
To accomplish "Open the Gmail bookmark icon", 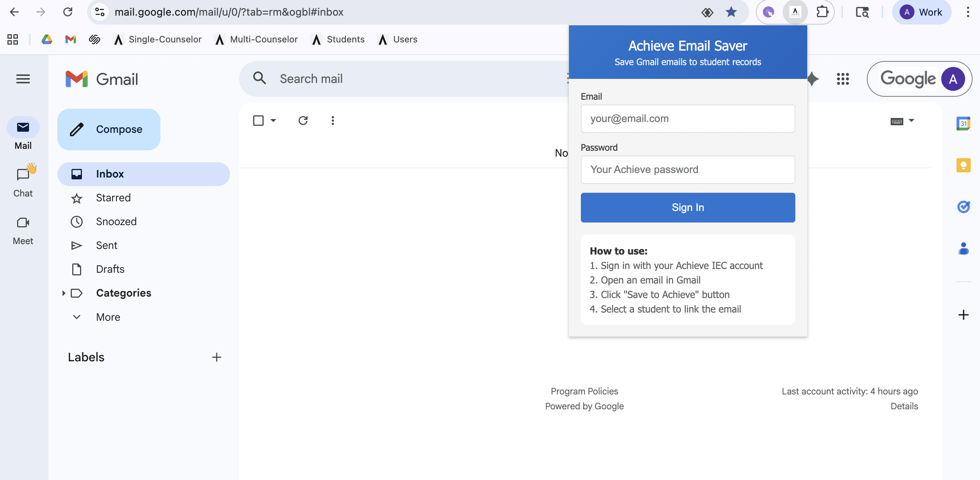I will (71, 39).
